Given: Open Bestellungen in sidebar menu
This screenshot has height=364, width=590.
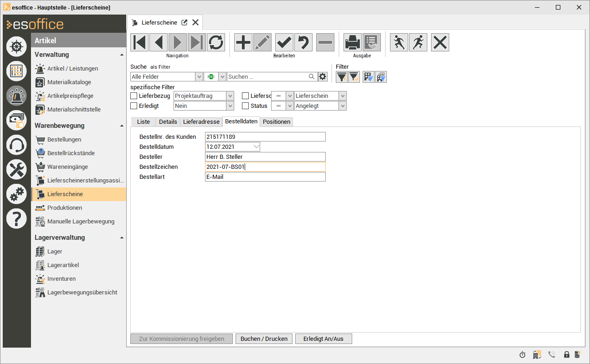Looking at the screenshot, I should coord(64,140).
